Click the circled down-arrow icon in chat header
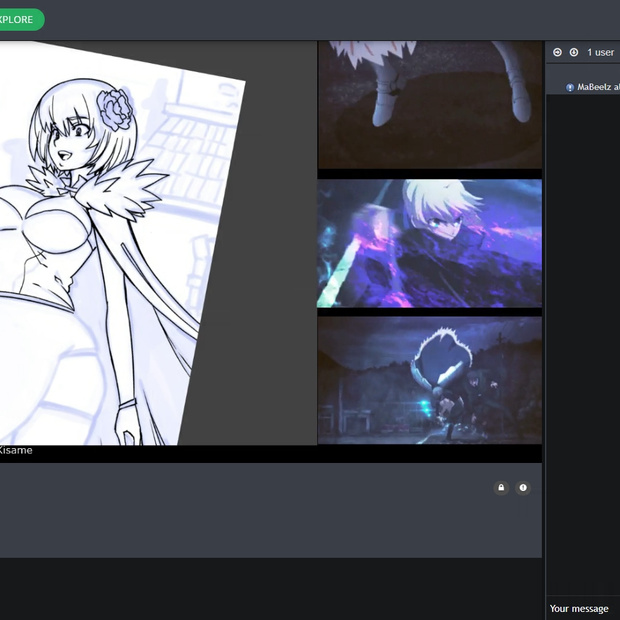The width and height of the screenshot is (620, 620). point(574,52)
